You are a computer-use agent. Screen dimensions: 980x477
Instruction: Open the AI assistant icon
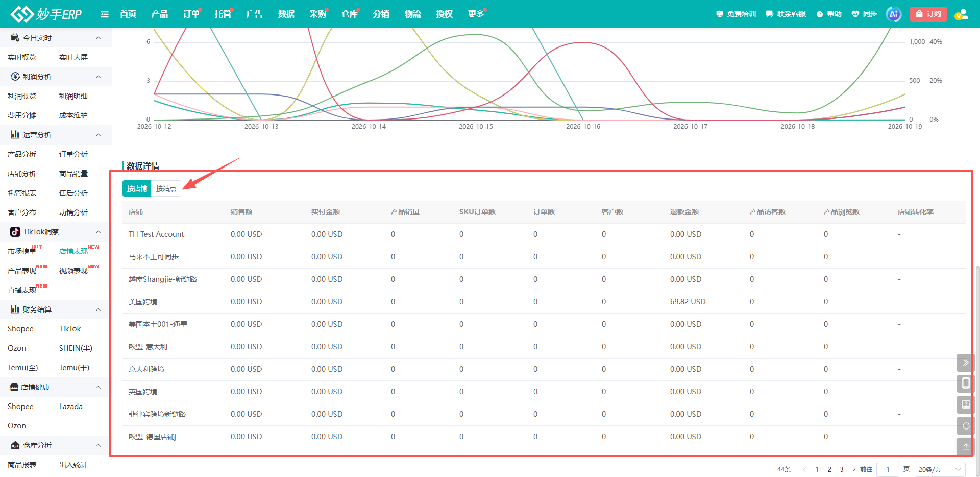click(893, 14)
